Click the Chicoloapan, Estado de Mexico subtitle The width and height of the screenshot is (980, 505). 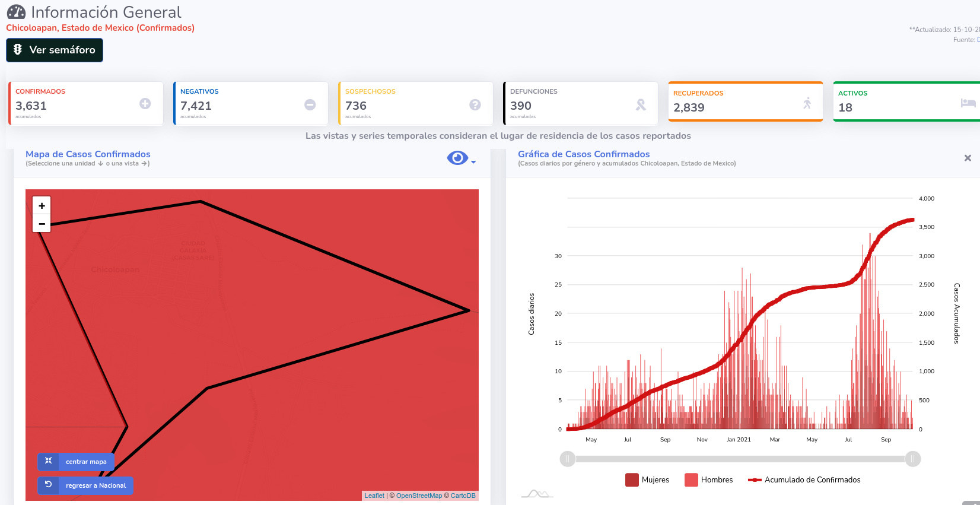tap(100, 28)
